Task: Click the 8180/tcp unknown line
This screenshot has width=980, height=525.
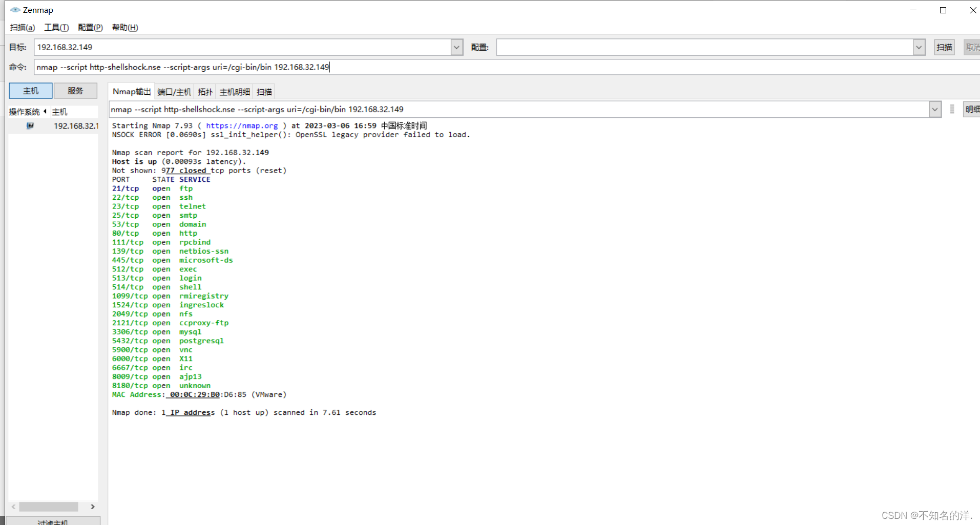Action: click(161, 386)
